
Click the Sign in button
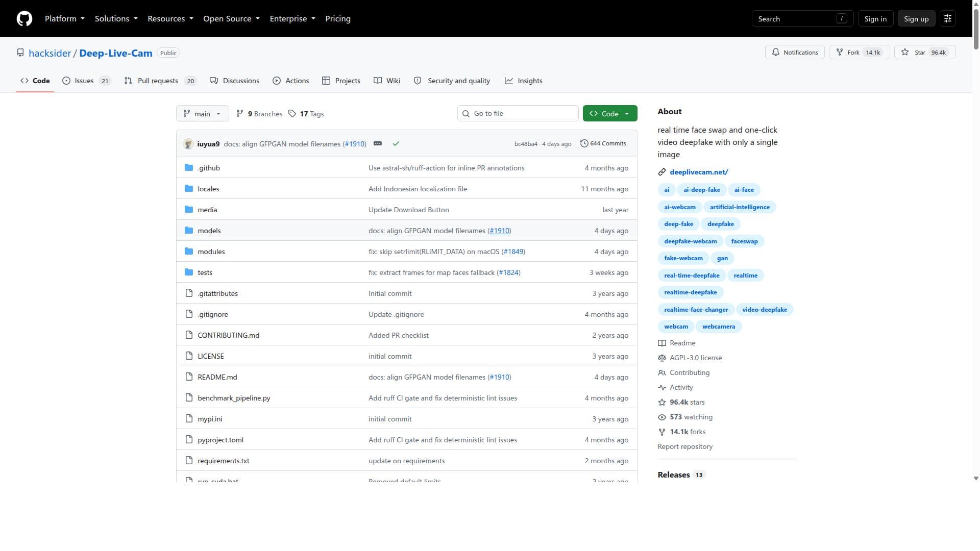point(875,19)
